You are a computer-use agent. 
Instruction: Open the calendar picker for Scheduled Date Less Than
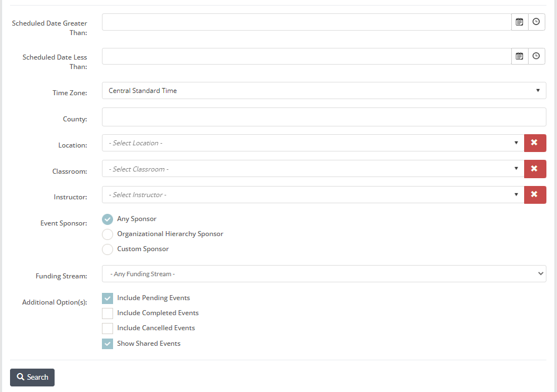pos(519,56)
